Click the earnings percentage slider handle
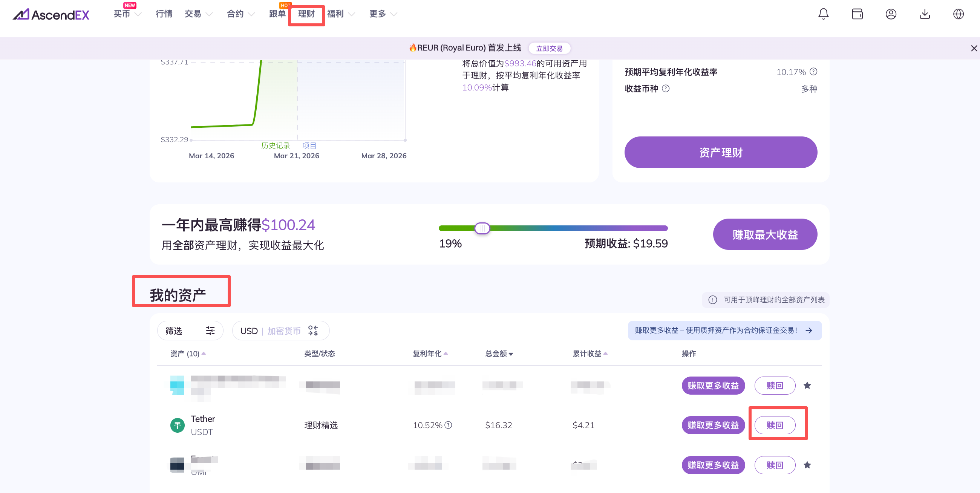Viewport: 980px width, 493px height. tap(482, 228)
